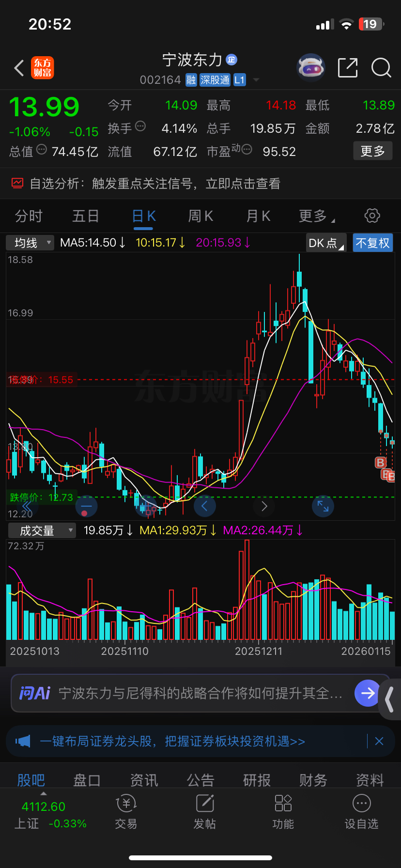Viewport: 401px width, 868px height.
Task: Expand chart to fullscreen
Action: pos(323,507)
